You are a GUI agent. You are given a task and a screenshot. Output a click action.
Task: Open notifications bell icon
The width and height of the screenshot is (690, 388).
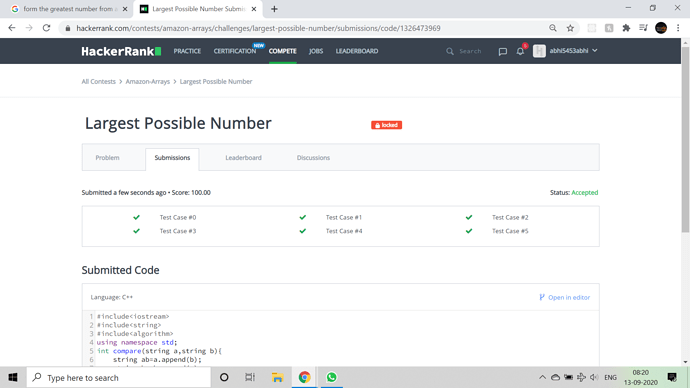tap(520, 51)
